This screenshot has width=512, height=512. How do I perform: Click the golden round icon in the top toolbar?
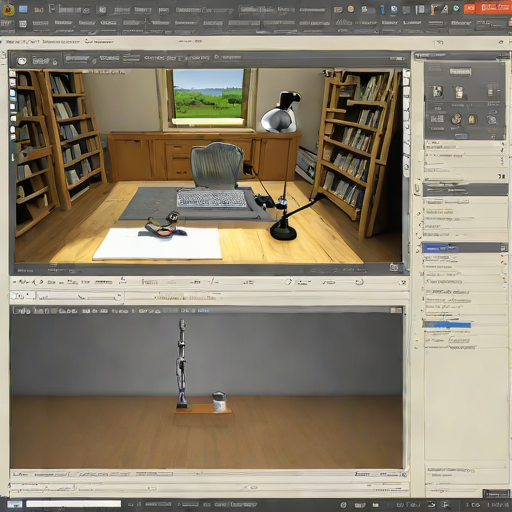(x=351, y=9)
